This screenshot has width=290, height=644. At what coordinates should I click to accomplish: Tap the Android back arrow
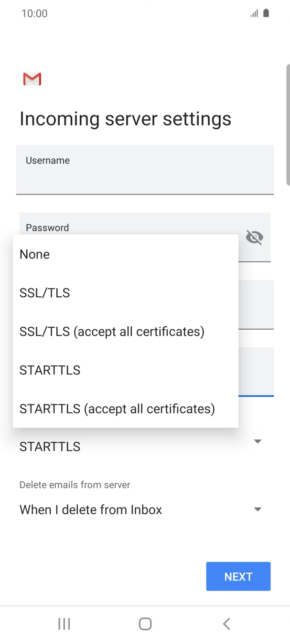click(226, 623)
